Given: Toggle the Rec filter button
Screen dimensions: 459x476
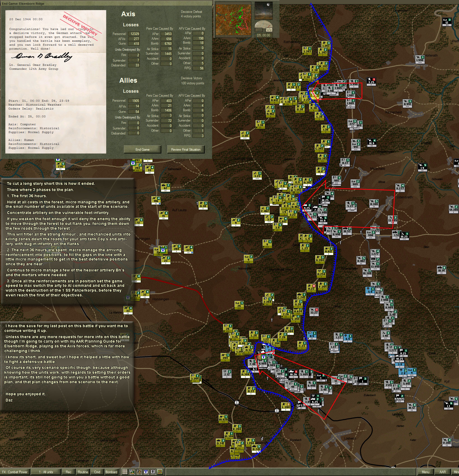Looking at the screenshot, I should pyautogui.click(x=68, y=472).
